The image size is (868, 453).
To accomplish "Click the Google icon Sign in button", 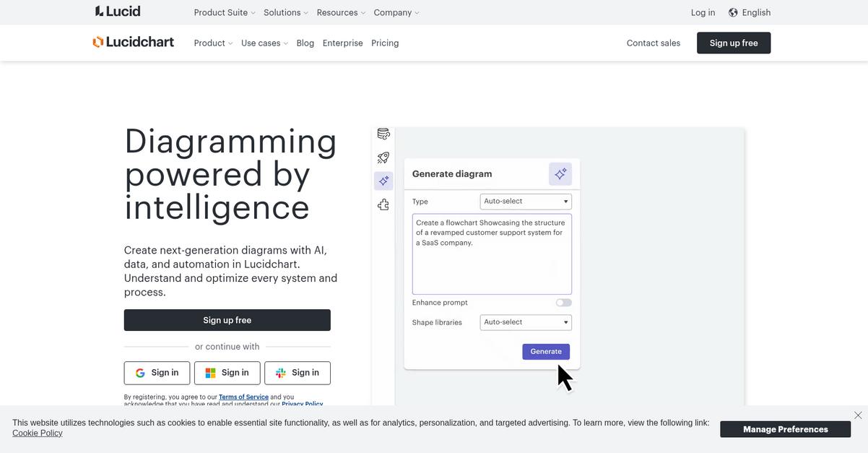I will coord(157,373).
